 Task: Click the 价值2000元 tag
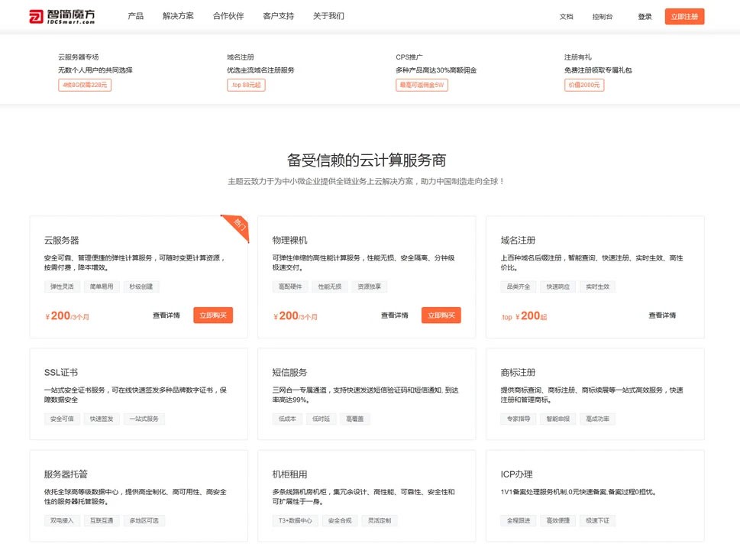click(584, 85)
